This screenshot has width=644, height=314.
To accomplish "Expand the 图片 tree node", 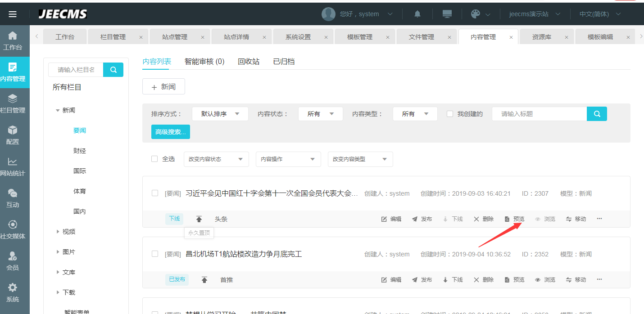I will tap(58, 252).
